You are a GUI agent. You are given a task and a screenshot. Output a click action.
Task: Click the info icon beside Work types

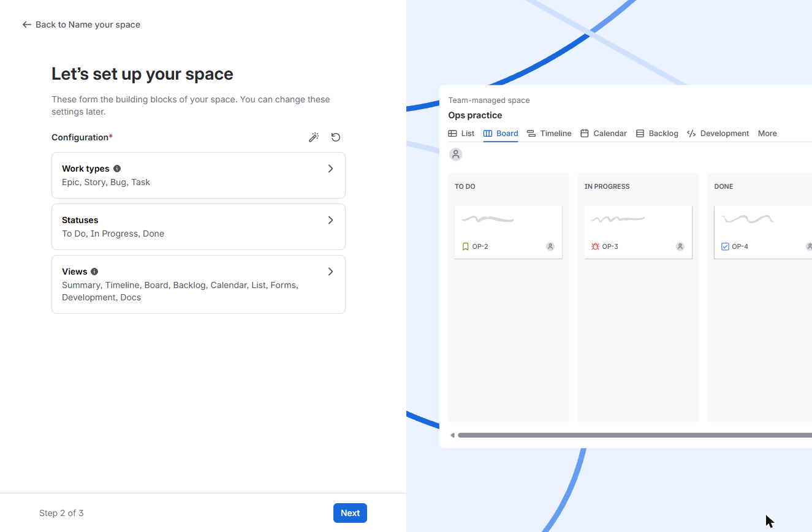point(117,169)
